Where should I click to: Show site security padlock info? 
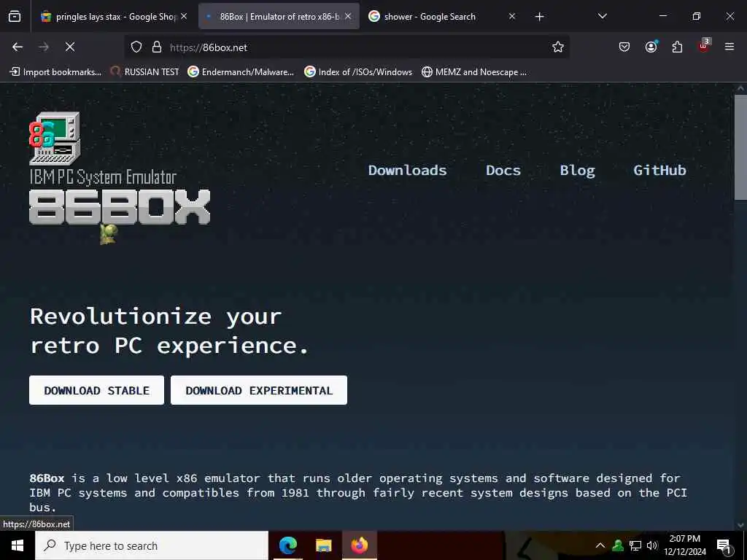[157, 47]
